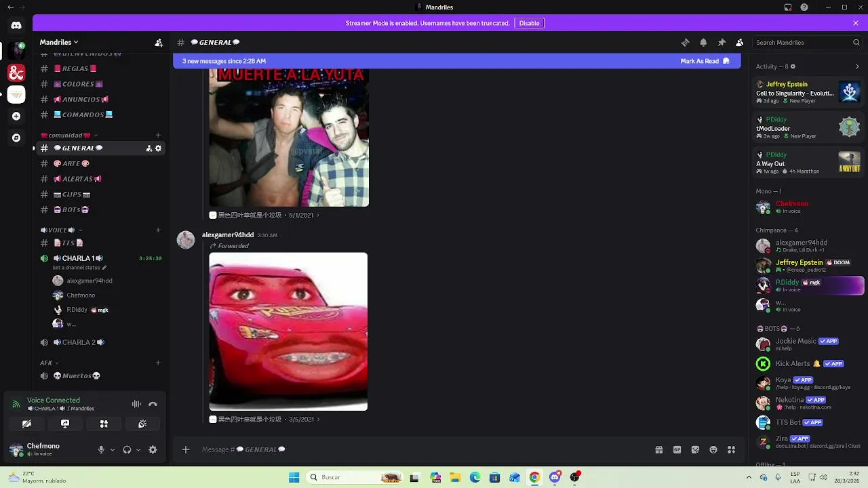Turn on camera in voice panel
Viewport: 868px width, 488px height.
[x=26, y=424]
